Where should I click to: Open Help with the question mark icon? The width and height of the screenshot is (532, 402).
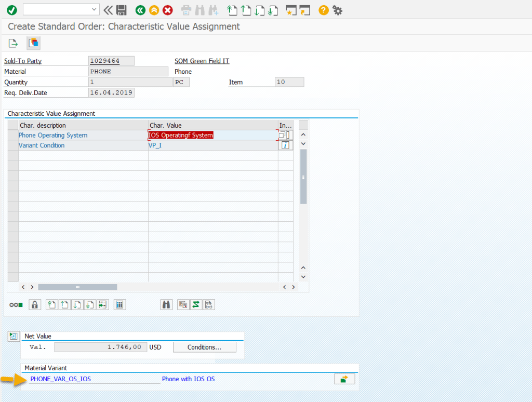323,10
